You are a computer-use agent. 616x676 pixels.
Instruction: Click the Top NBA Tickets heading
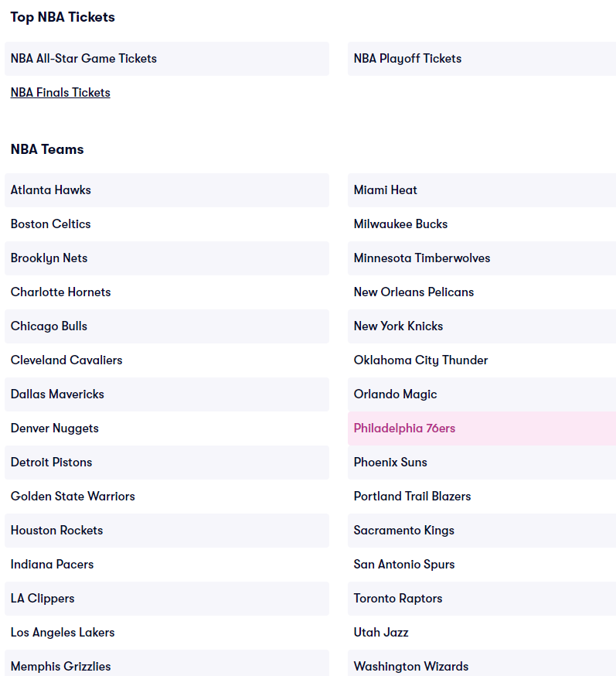63,17
